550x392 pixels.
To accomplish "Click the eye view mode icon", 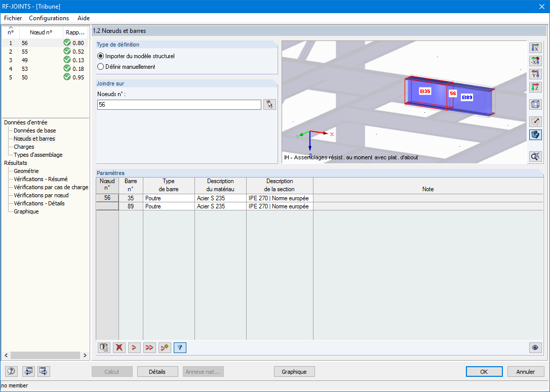I will (535, 347).
